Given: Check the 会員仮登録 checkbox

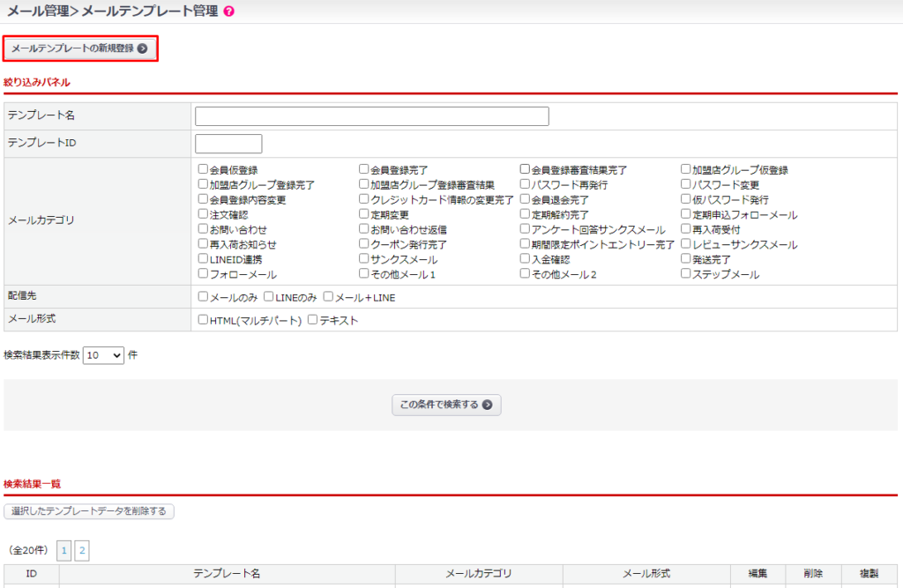Looking at the screenshot, I should (x=203, y=169).
